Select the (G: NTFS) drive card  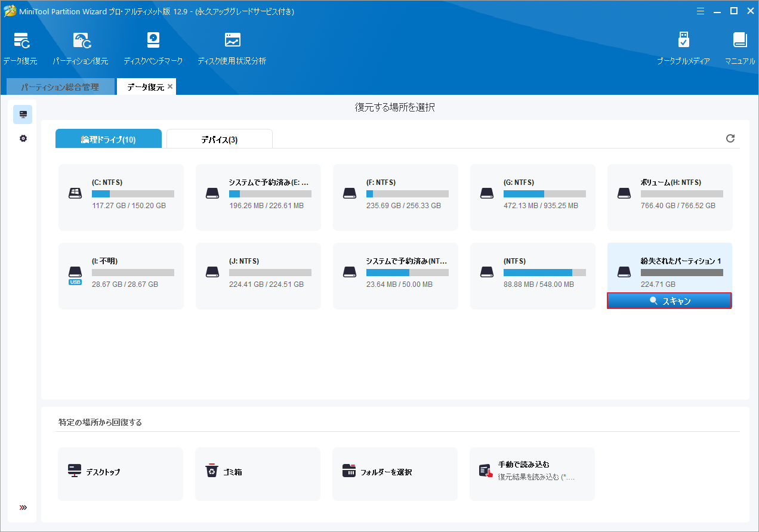tap(533, 197)
